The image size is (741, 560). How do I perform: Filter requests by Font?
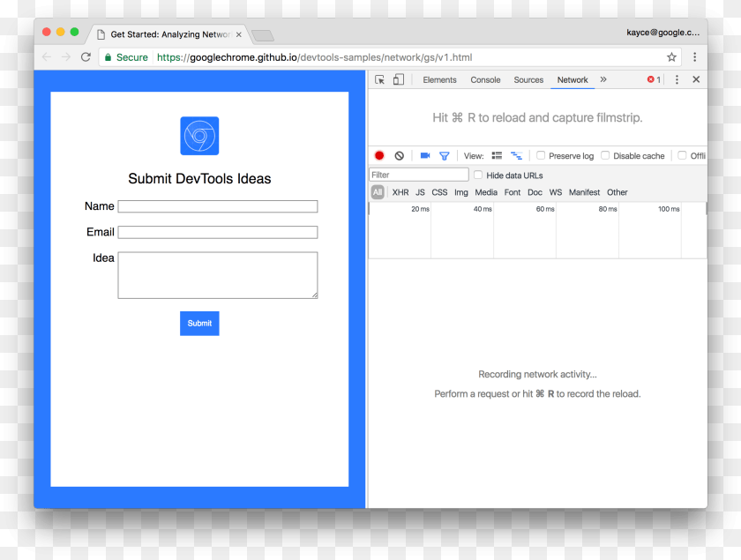[x=513, y=192]
